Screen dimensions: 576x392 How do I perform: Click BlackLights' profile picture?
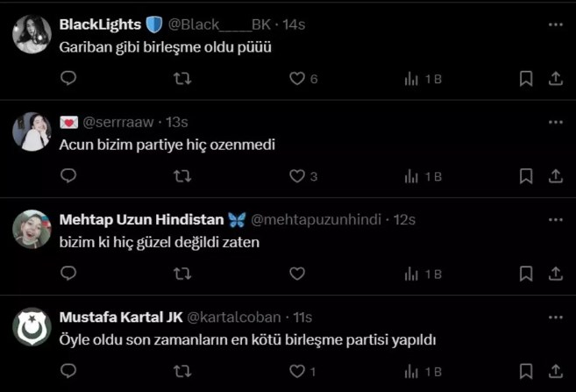click(x=32, y=35)
